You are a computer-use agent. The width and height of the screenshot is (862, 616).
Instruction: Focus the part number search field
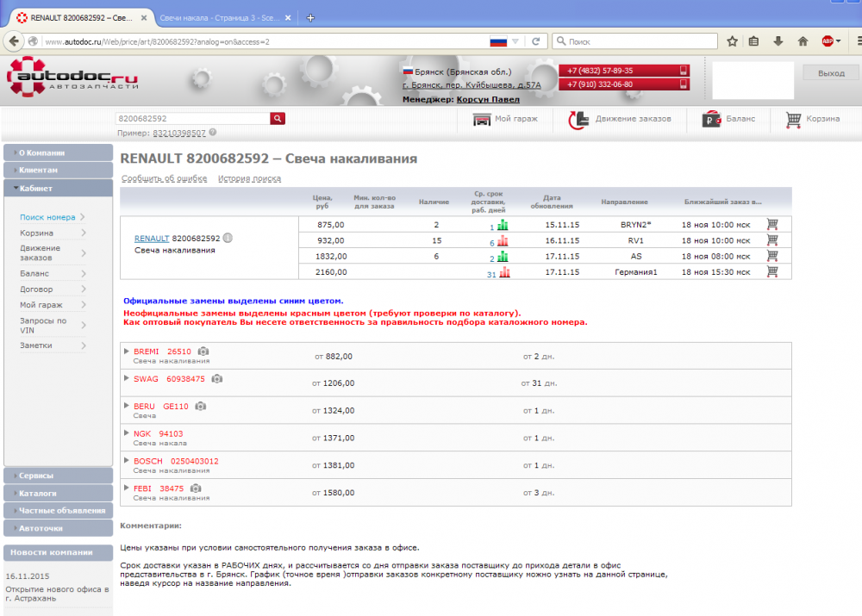click(193, 118)
